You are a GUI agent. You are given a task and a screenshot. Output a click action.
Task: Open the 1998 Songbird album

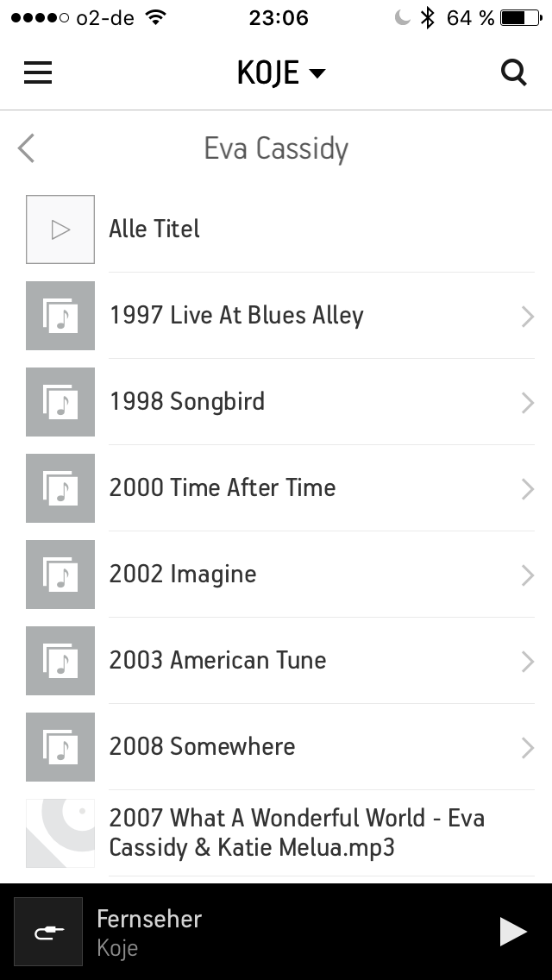(187, 402)
